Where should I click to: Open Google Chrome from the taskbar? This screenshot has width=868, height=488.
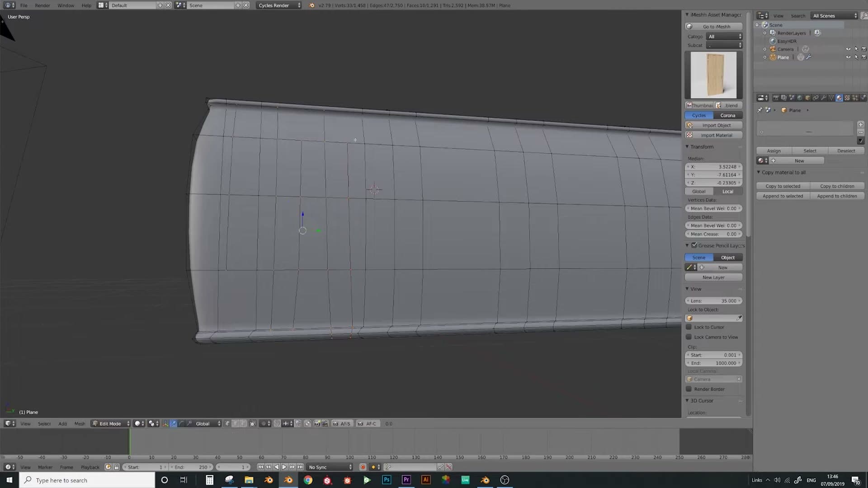(x=308, y=480)
